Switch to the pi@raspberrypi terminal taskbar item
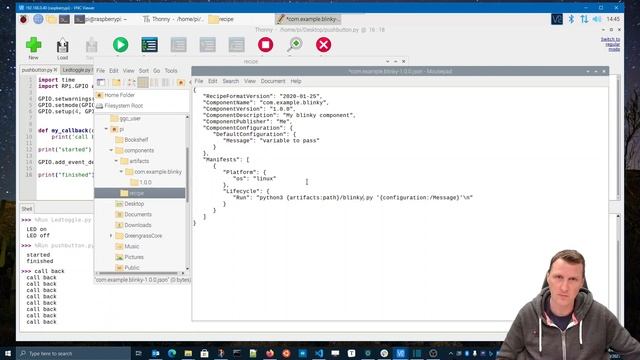The width and height of the screenshot is (640, 360). click(101, 19)
